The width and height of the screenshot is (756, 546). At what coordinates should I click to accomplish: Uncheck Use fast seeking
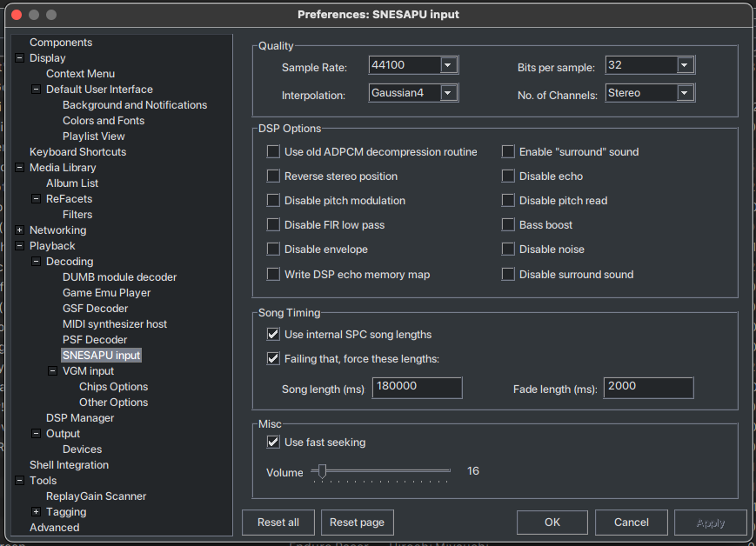273,442
